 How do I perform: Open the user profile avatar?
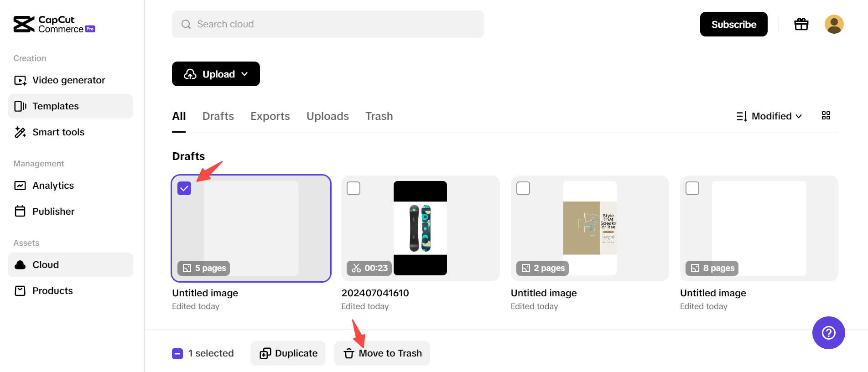pos(834,24)
